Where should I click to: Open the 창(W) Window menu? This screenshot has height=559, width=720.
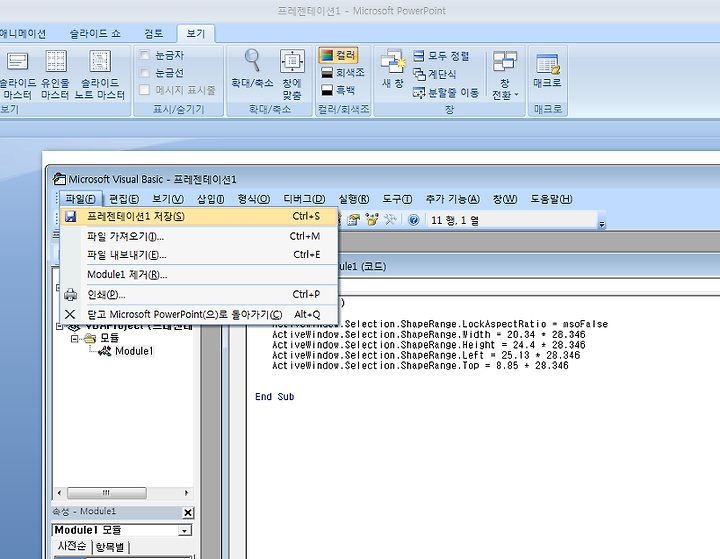(505, 199)
